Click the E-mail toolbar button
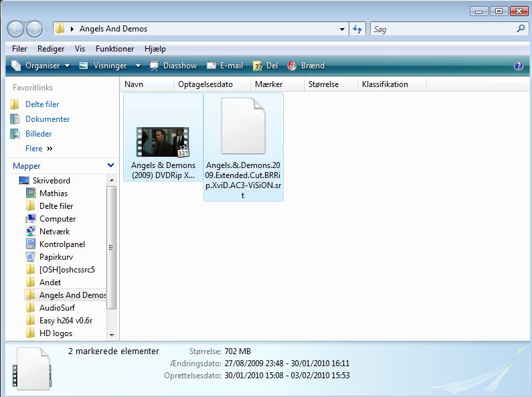The image size is (532, 397). 225,66
